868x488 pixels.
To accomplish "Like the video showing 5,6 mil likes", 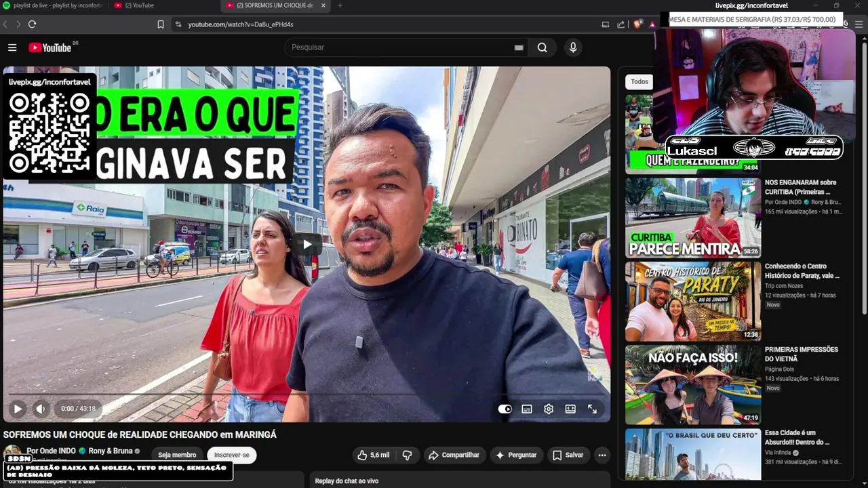I will pyautogui.click(x=373, y=455).
